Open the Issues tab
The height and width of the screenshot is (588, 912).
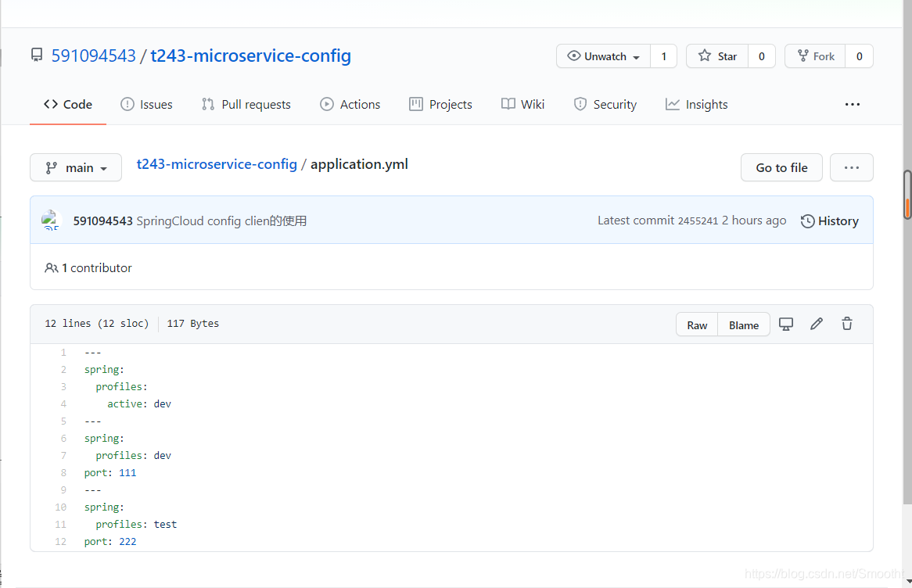(x=146, y=105)
